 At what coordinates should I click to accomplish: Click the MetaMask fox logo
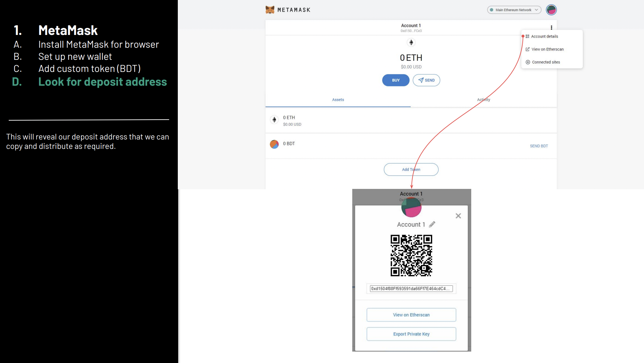point(270,10)
